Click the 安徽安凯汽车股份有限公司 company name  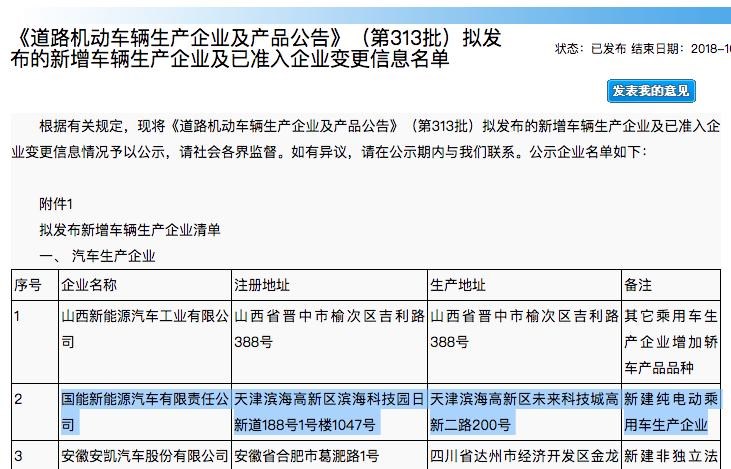coord(145,455)
